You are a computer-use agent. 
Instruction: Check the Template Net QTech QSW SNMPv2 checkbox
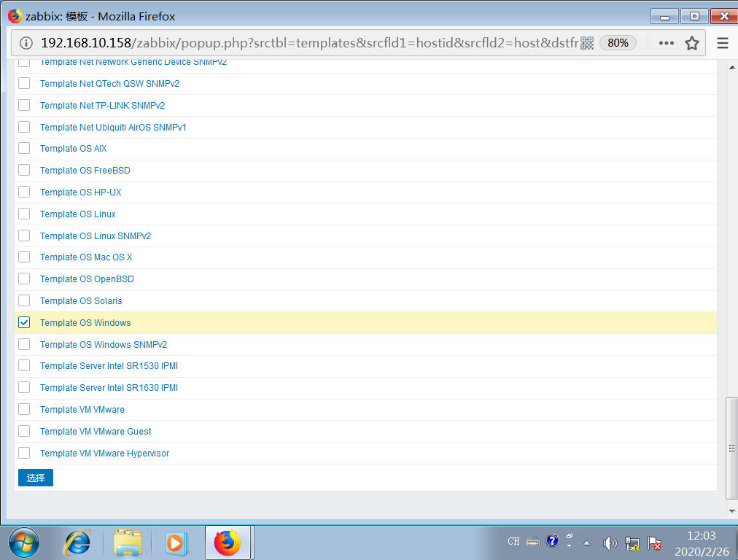click(x=24, y=83)
